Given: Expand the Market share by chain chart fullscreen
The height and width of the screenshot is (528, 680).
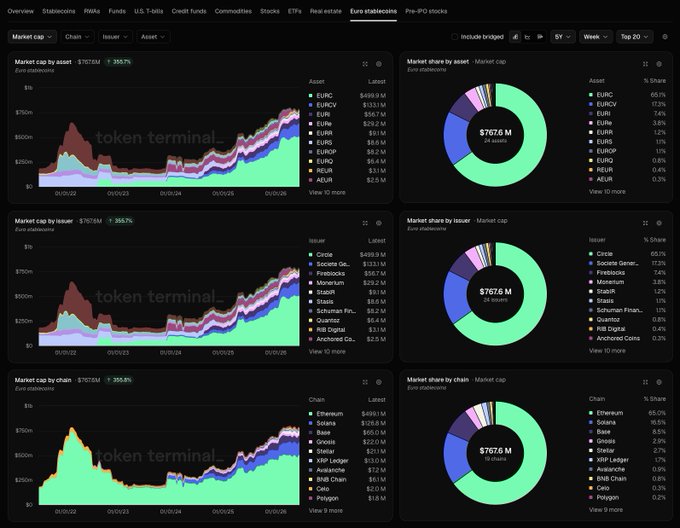Looking at the screenshot, I should [645, 382].
